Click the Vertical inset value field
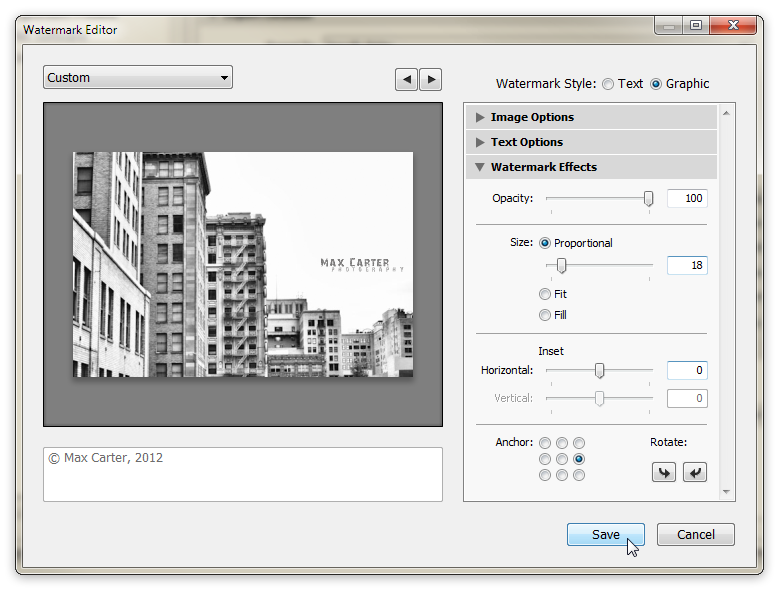This screenshot has width=779, height=590. (687, 398)
